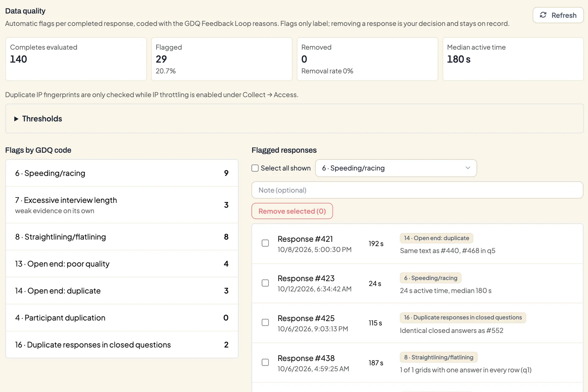
Task: Click '24 s active time, median 180 s'
Action: [x=446, y=291]
